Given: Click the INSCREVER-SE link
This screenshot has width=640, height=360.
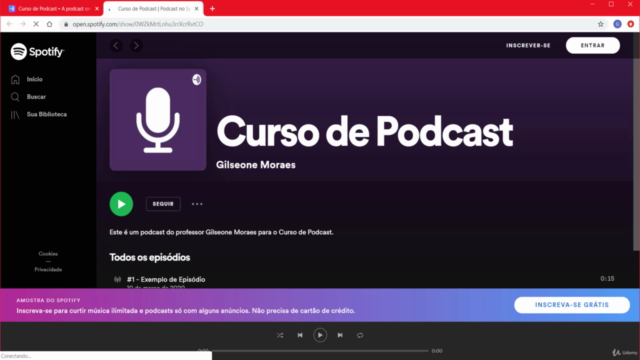Looking at the screenshot, I should [x=528, y=45].
